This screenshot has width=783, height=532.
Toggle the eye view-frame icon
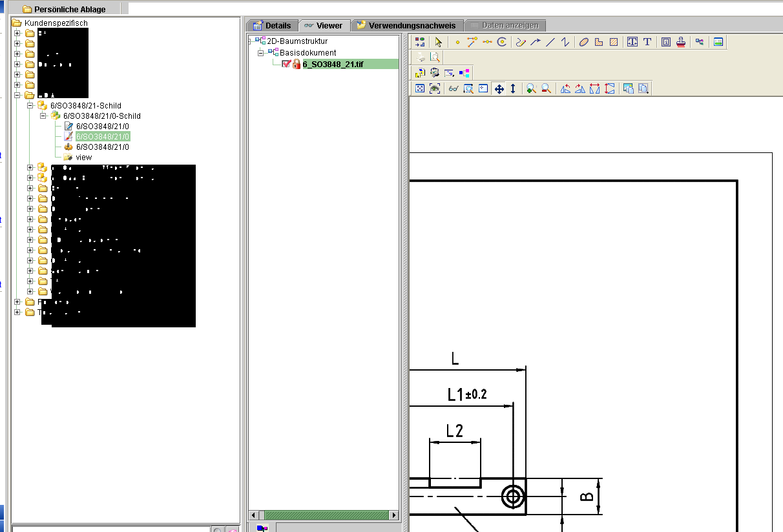coord(435,88)
